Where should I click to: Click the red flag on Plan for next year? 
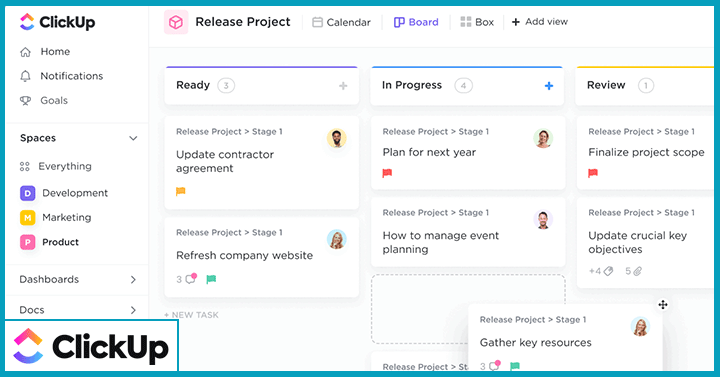click(387, 173)
